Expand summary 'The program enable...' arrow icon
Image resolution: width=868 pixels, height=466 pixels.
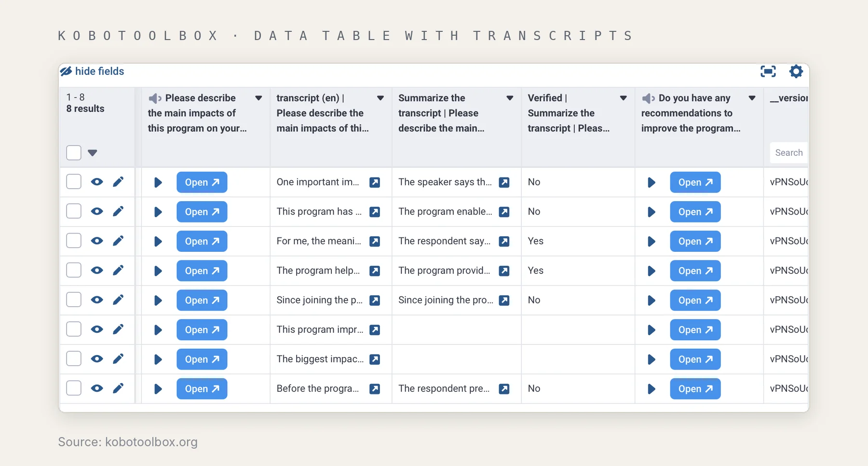tap(504, 212)
